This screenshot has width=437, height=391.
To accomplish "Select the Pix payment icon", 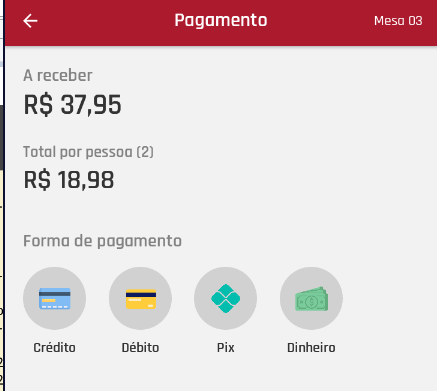I will click(x=226, y=298).
